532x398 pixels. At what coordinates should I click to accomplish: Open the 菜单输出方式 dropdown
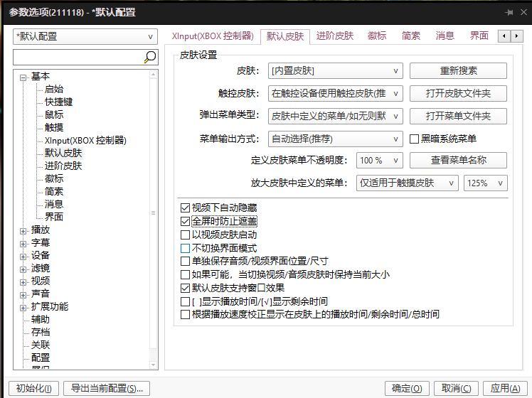coord(335,139)
